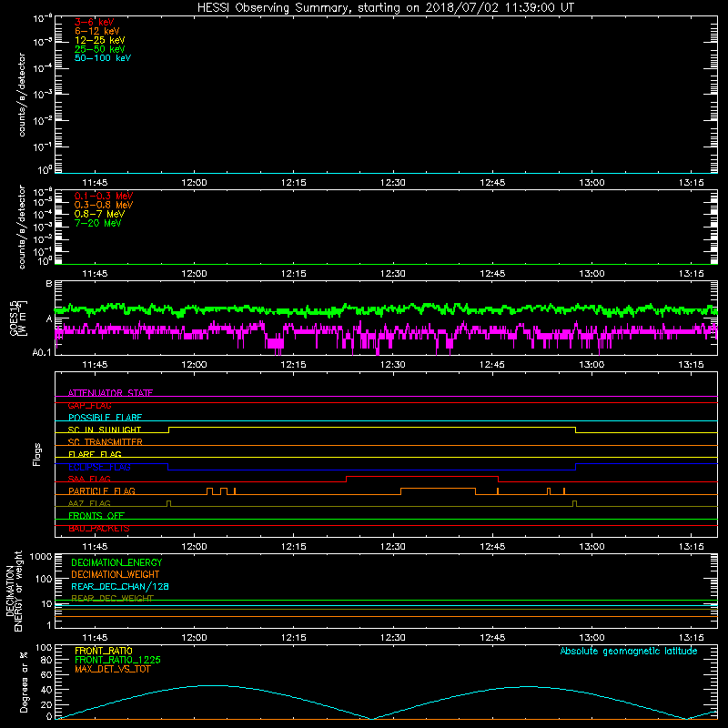The image size is (728, 728).
Task: Select the 12:30 tick under the Flags panel
Action: [x=393, y=547]
